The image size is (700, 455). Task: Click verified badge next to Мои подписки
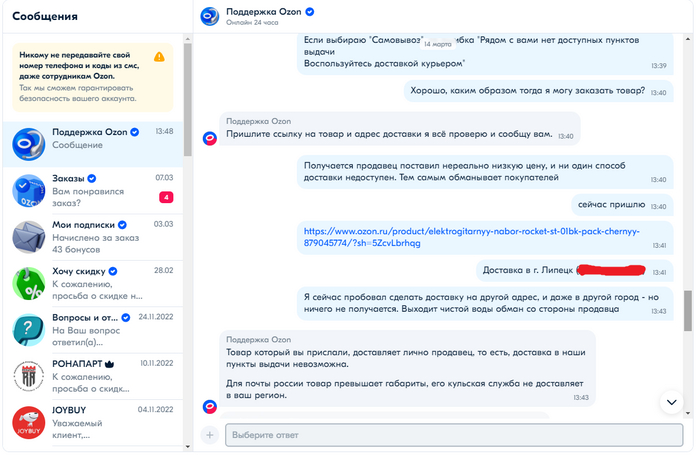point(122,225)
